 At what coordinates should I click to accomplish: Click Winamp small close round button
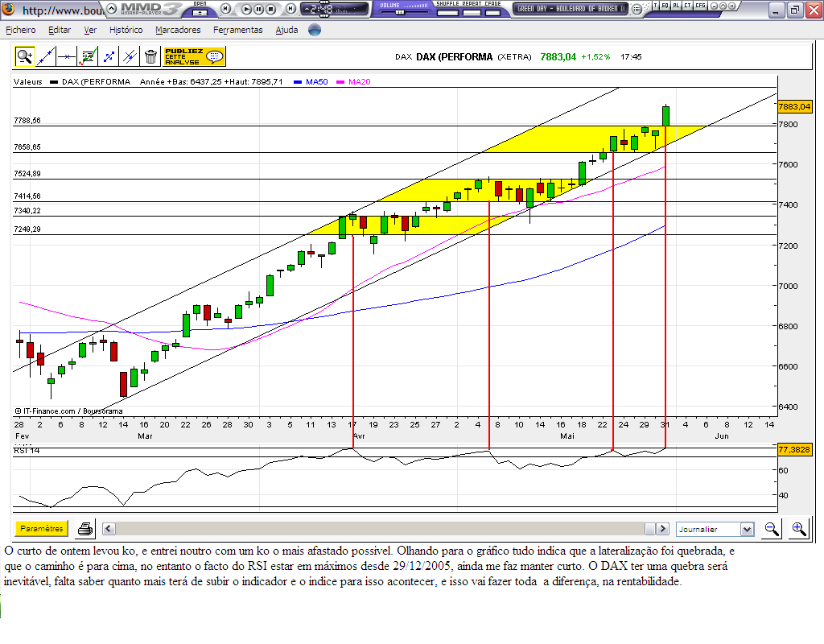pos(731,6)
